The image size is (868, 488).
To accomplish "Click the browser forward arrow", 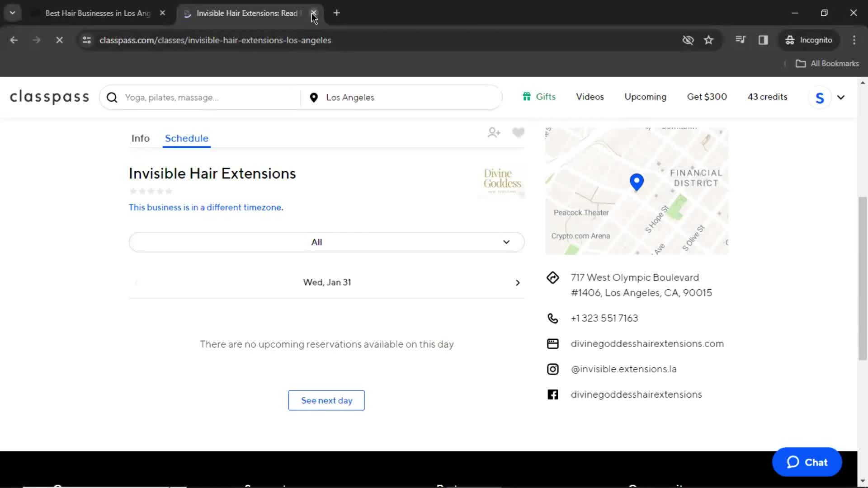I will [36, 40].
